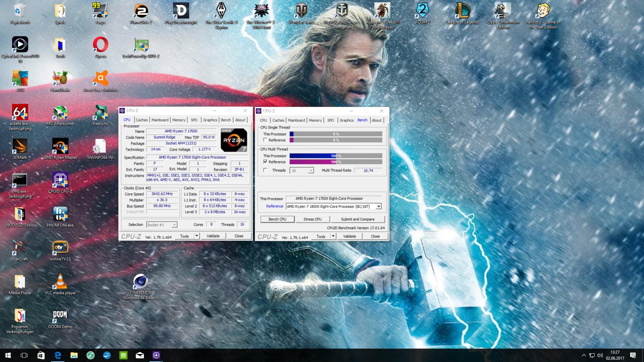Open the Socket #1 selection dropdown

(174, 225)
